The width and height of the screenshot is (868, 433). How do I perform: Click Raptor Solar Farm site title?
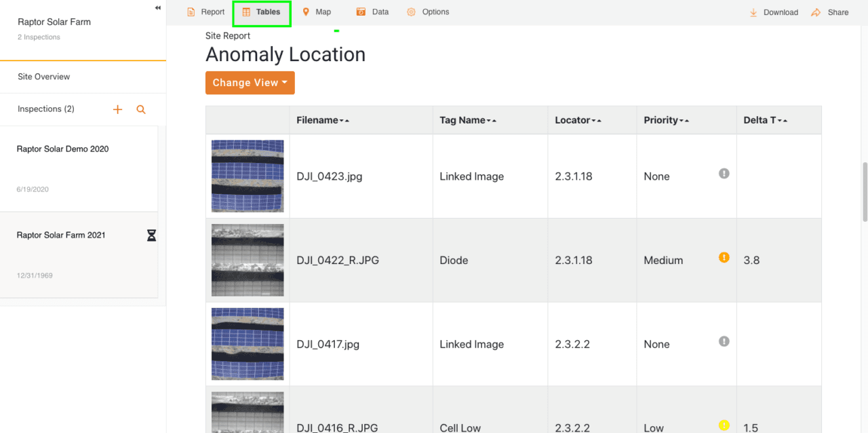(54, 22)
